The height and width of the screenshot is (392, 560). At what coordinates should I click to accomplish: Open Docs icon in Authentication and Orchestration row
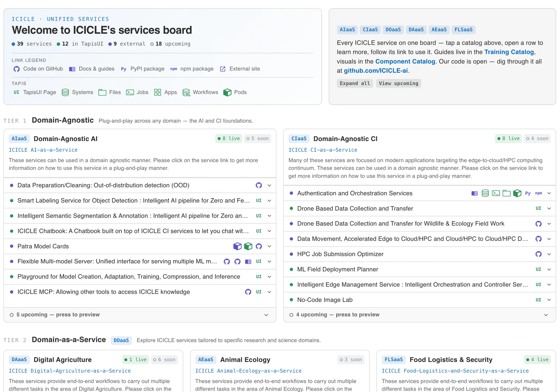pos(474,193)
